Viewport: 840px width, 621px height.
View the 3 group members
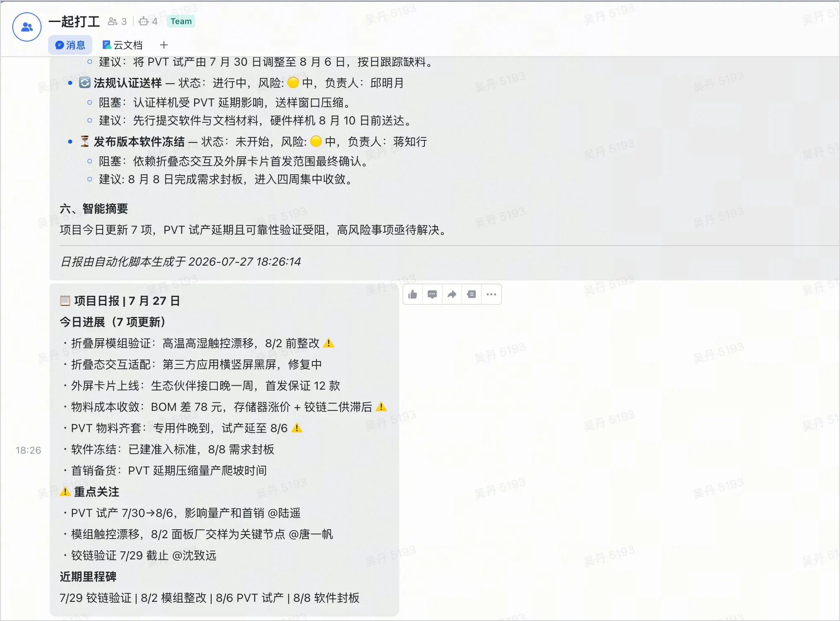point(117,21)
